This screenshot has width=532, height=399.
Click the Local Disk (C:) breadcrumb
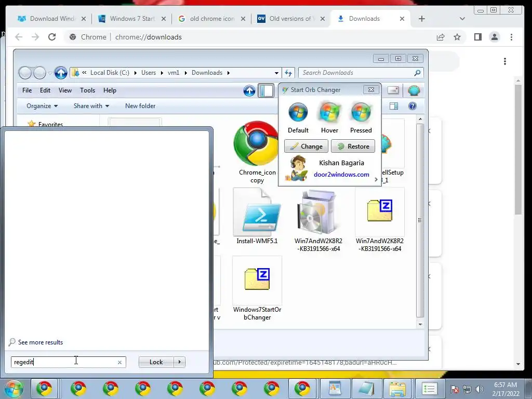coord(110,73)
